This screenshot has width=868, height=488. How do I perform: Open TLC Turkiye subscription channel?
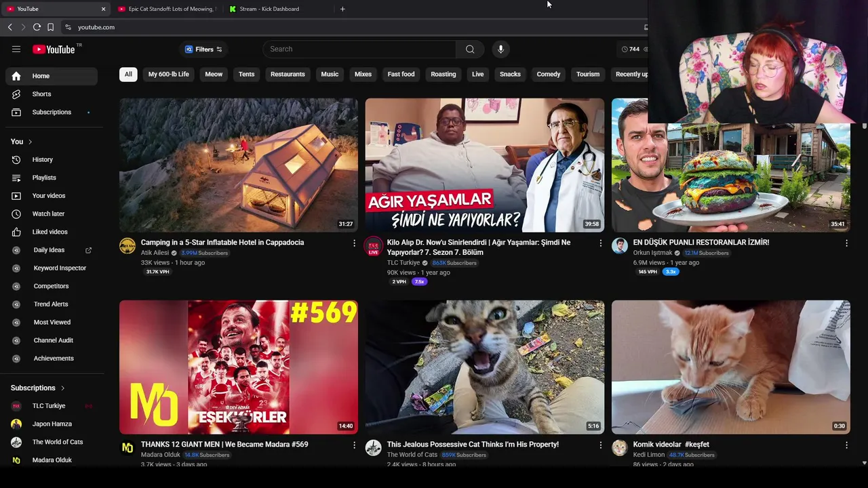tap(52, 406)
